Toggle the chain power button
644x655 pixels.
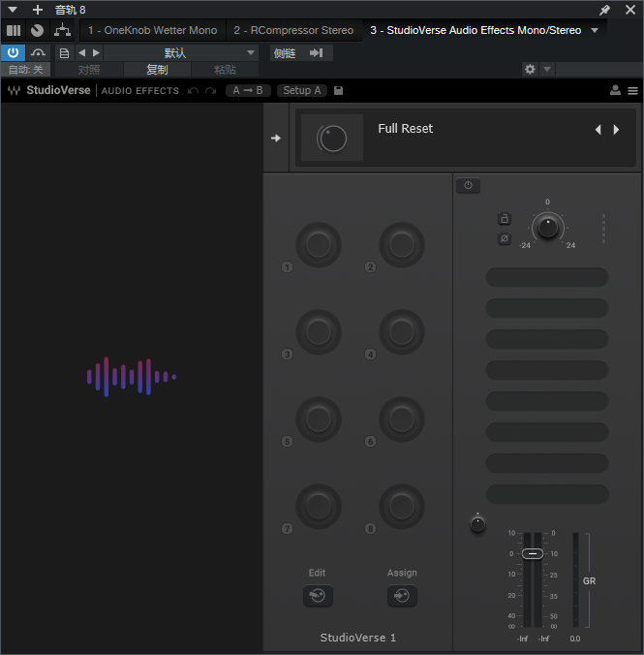(468, 185)
